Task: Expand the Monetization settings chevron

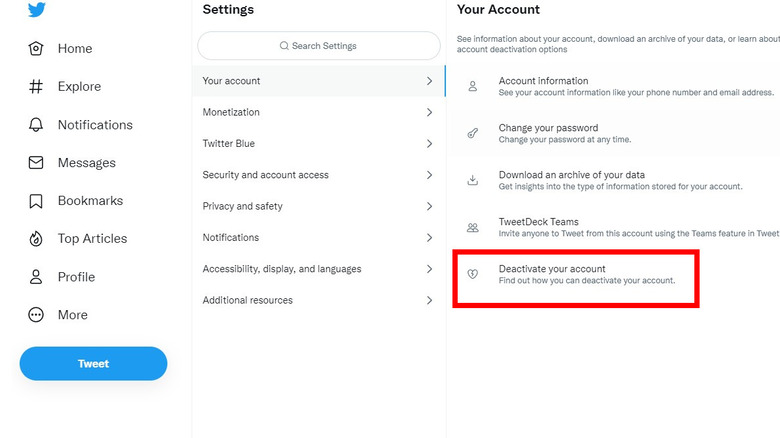Action: [429, 113]
